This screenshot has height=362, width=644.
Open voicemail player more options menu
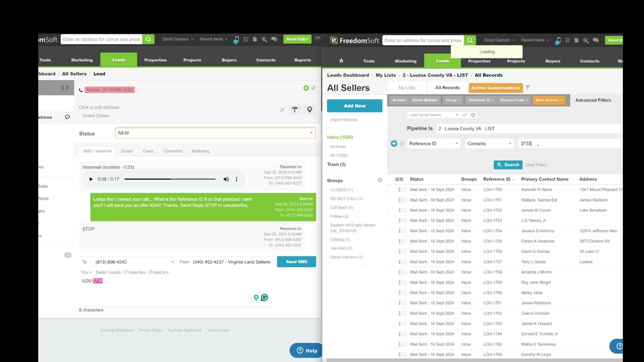[x=236, y=179]
